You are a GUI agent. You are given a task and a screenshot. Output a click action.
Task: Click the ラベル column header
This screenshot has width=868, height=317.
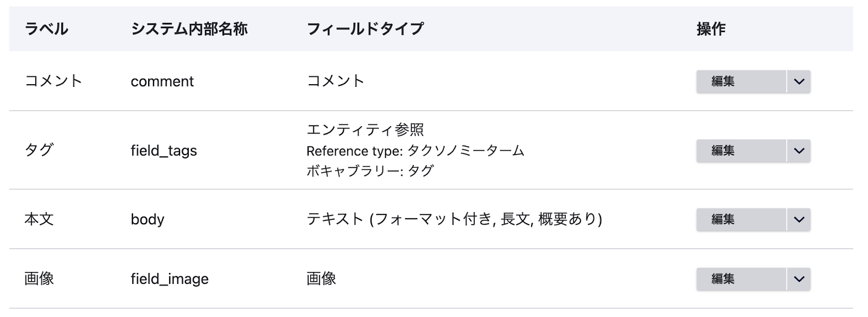46,30
